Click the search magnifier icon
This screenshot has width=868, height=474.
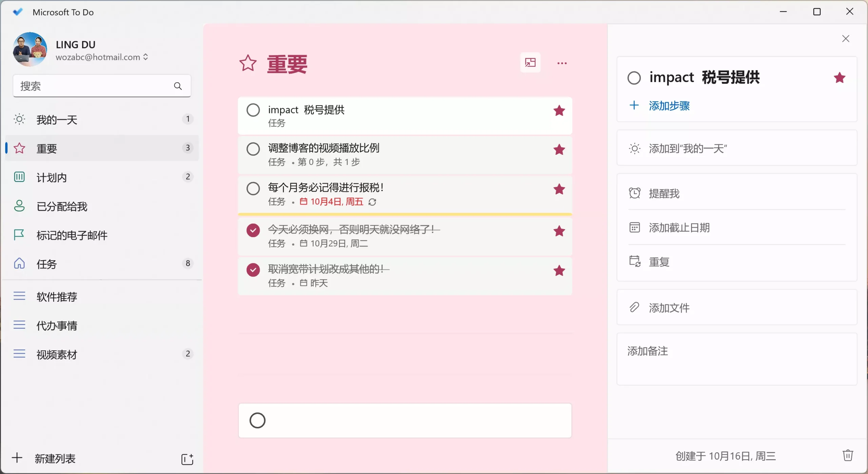(178, 86)
